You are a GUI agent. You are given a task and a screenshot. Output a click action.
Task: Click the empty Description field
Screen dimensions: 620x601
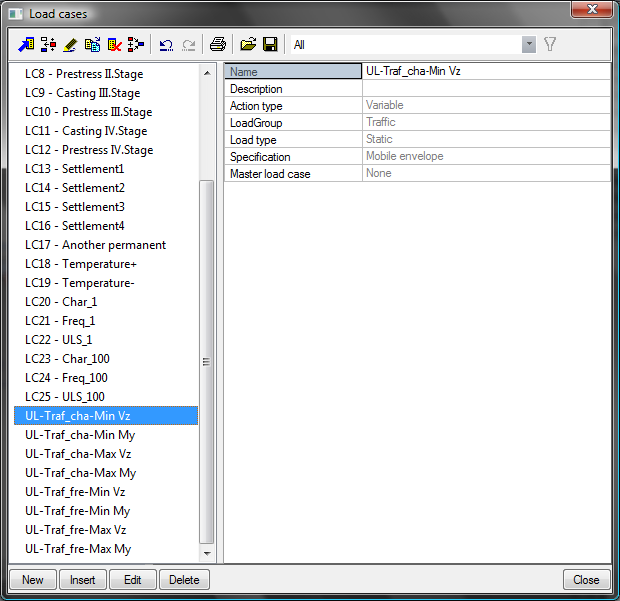tap(485, 89)
